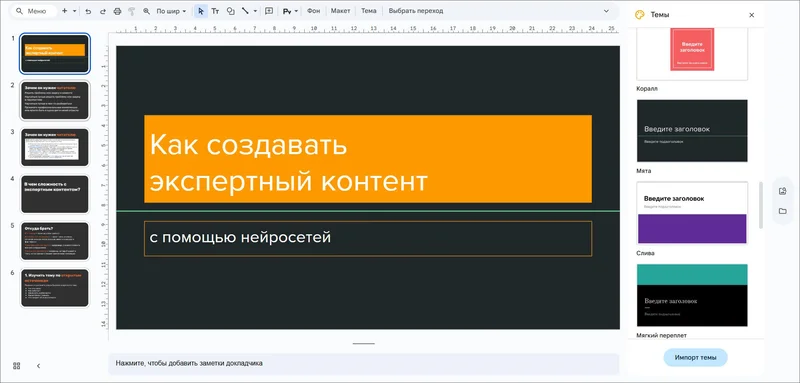Click subtitle с помощью нейросетей

[x=368, y=238]
